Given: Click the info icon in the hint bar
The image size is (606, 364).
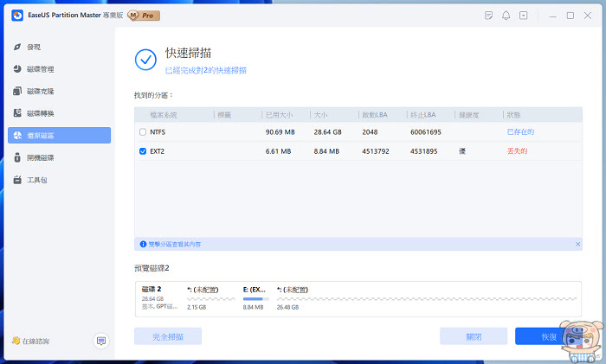Looking at the screenshot, I should tap(143, 245).
